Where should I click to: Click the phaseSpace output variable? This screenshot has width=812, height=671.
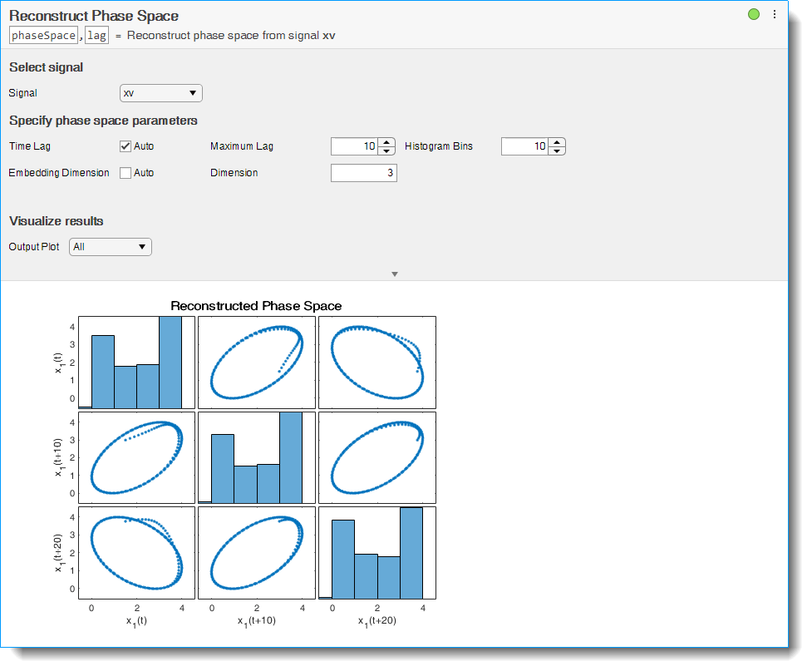tap(42, 35)
